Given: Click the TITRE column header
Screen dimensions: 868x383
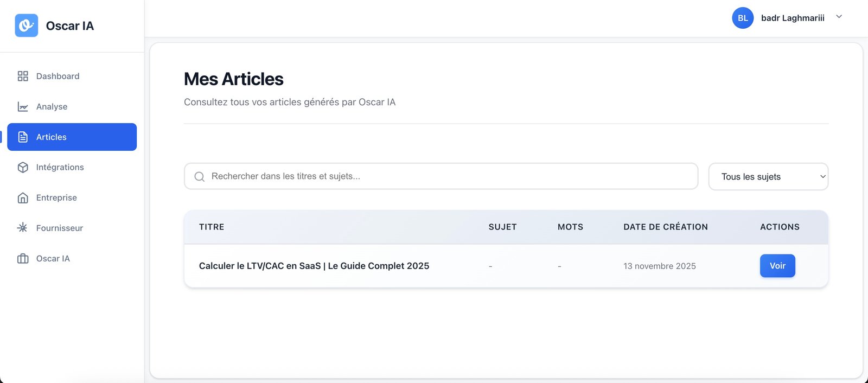Looking at the screenshot, I should tap(211, 227).
